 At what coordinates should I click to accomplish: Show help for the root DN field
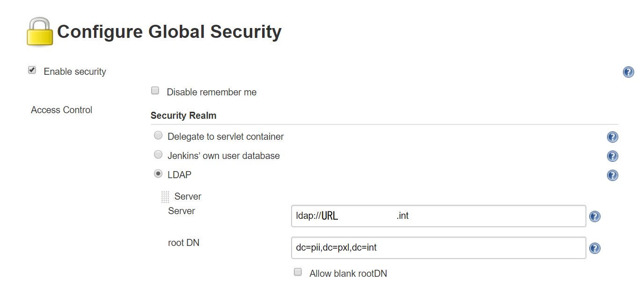tap(594, 248)
